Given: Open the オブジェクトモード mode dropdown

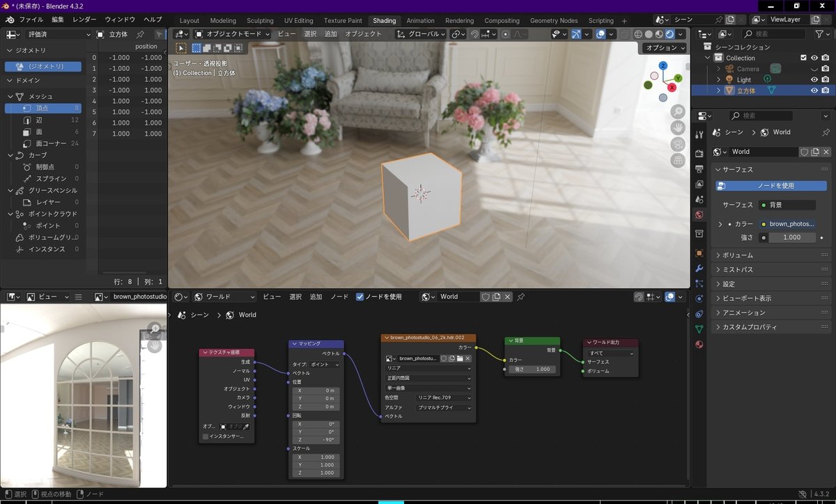Looking at the screenshot, I should tap(233, 33).
